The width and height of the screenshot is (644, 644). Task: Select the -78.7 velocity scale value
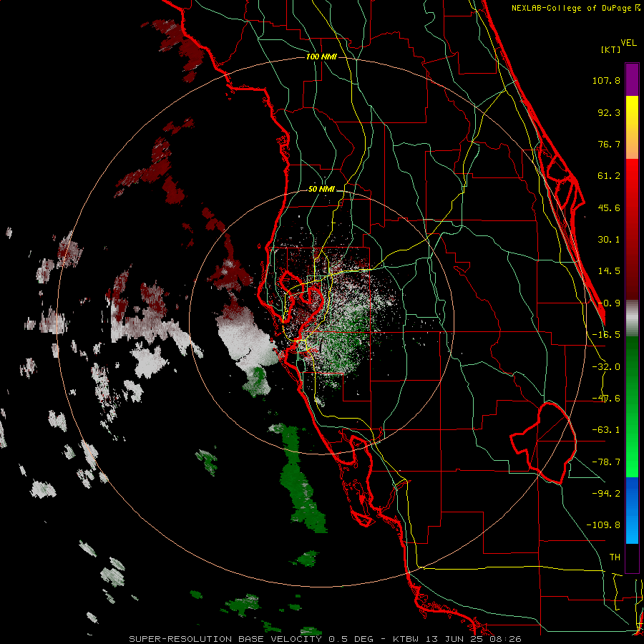click(x=606, y=462)
